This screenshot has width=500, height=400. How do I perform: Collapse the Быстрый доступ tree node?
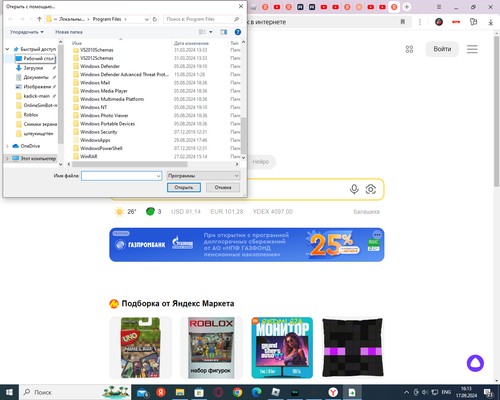pyautogui.click(x=7, y=49)
